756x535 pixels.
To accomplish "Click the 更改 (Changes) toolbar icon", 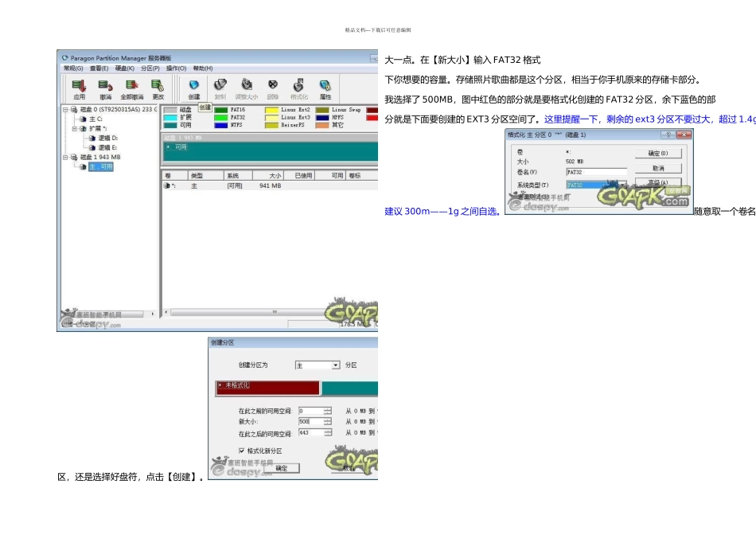I will (158, 85).
